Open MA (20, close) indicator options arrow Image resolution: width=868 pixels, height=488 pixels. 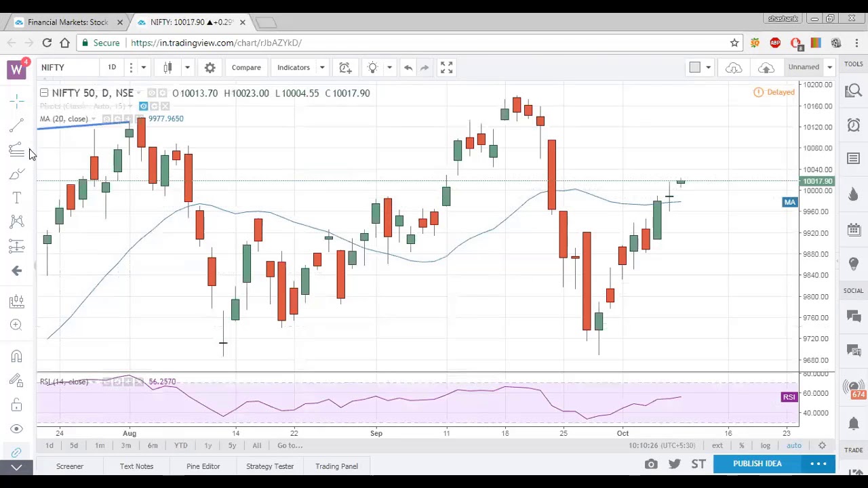pos(93,119)
